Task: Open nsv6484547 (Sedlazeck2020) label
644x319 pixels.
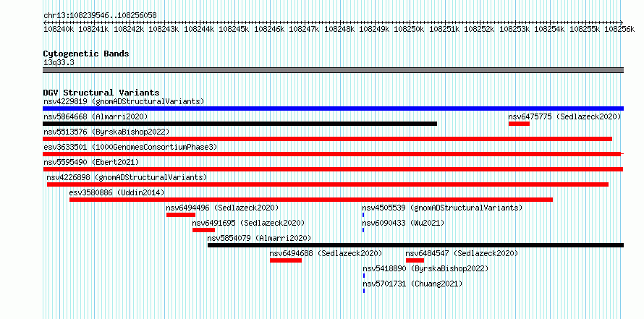Action: [462, 253]
